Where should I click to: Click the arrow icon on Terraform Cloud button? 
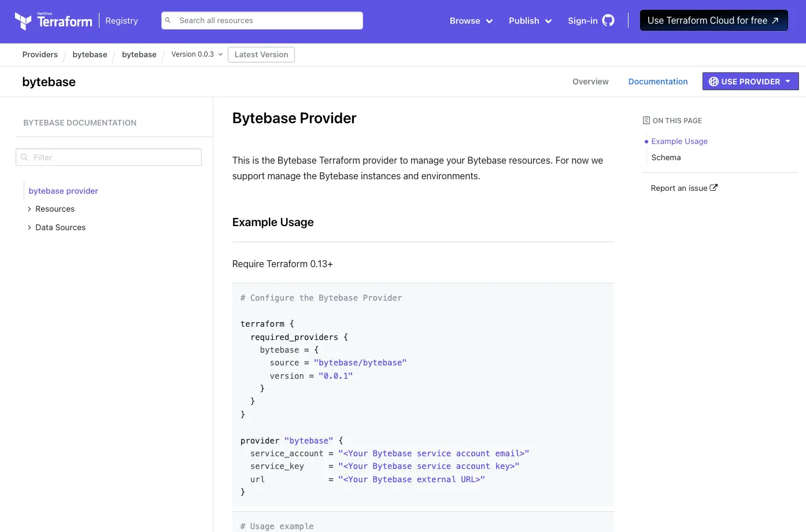pos(775,21)
